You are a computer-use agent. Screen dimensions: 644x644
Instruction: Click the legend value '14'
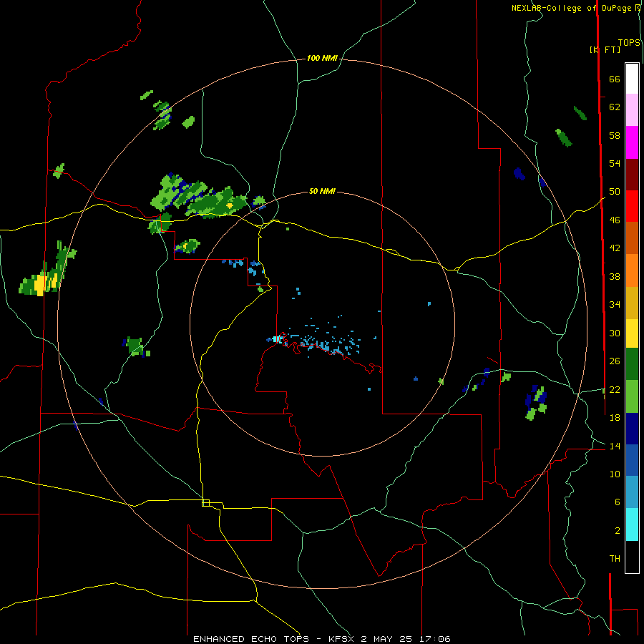615,446
